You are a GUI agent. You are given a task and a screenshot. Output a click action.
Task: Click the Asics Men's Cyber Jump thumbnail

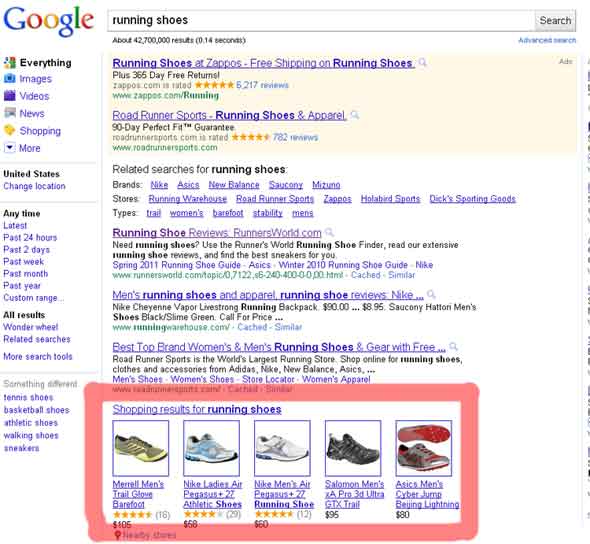click(424, 448)
